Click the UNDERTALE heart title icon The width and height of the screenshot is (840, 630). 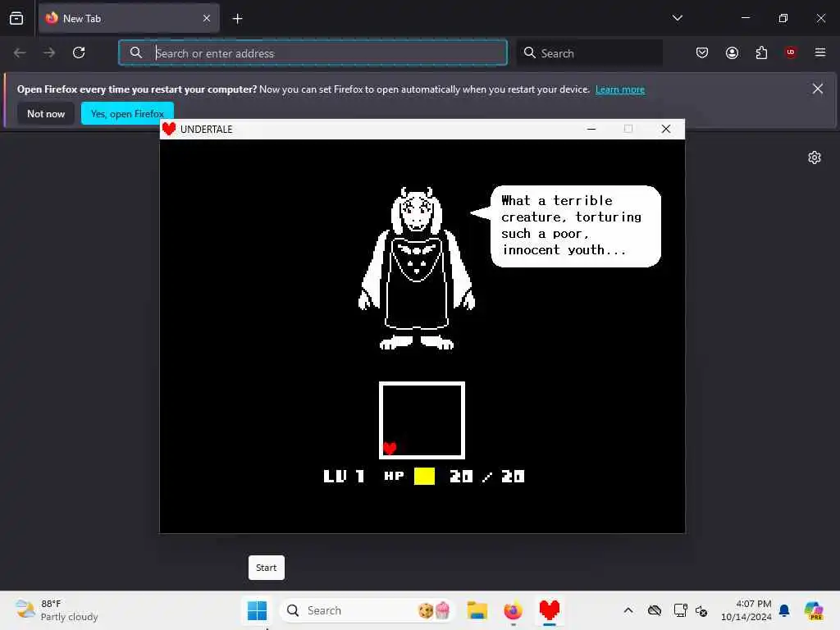pos(169,129)
